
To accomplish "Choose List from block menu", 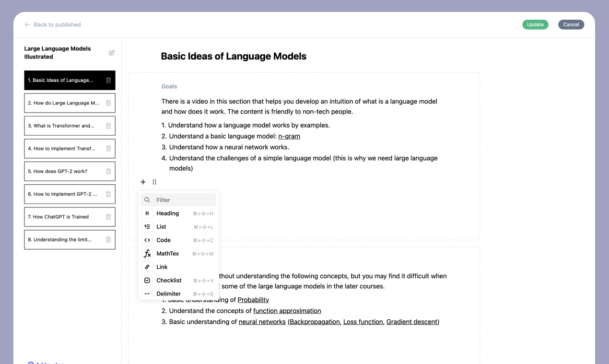I will tap(178, 227).
